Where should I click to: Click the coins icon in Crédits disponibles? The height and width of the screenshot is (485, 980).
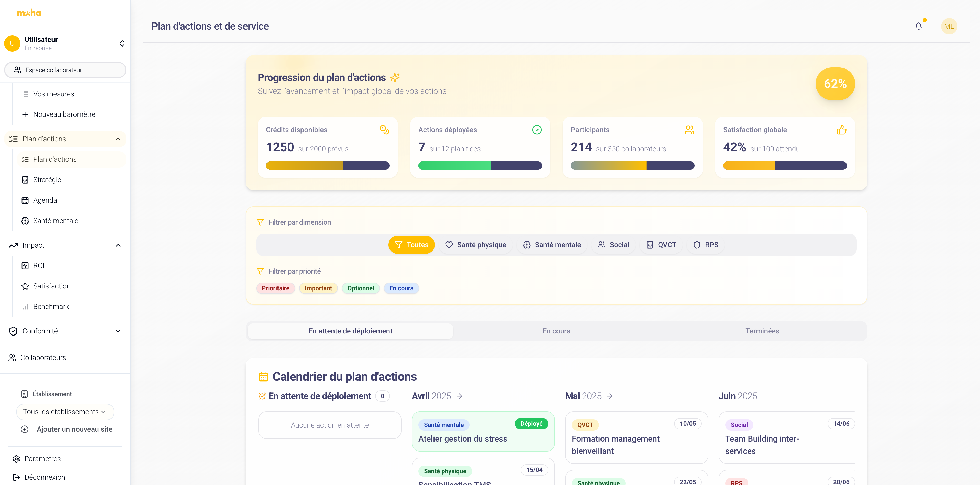(x=384, y=130)
